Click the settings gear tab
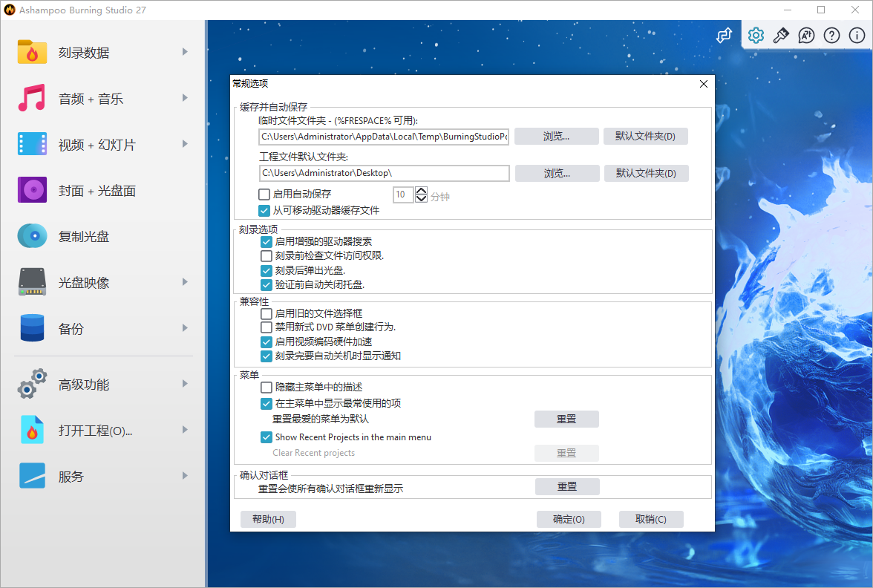This screenshot has height=588, width=873. 756,35
